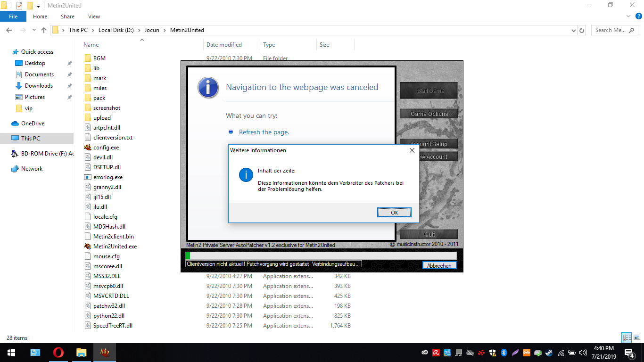Open Opera browser from the taskbar
The height and width of the screenshot is (362, 644).
(58, 353)
